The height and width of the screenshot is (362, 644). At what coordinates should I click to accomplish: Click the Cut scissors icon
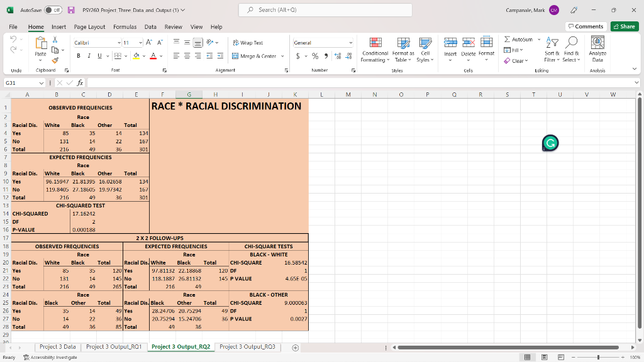coord(54,39)
